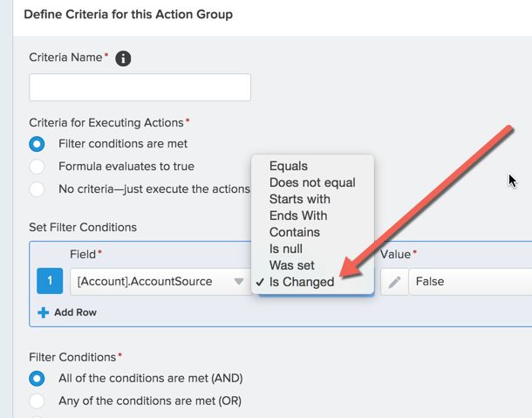
Task: Select the checked "Is Changed" option
Action: pos(301,282)
